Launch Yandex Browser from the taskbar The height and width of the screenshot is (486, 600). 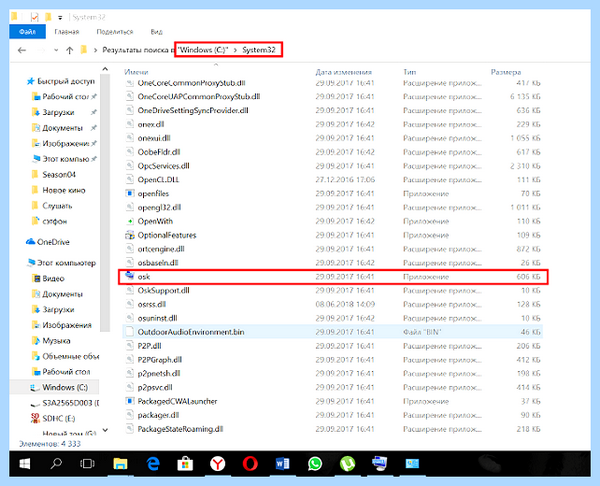click(218, 464)
